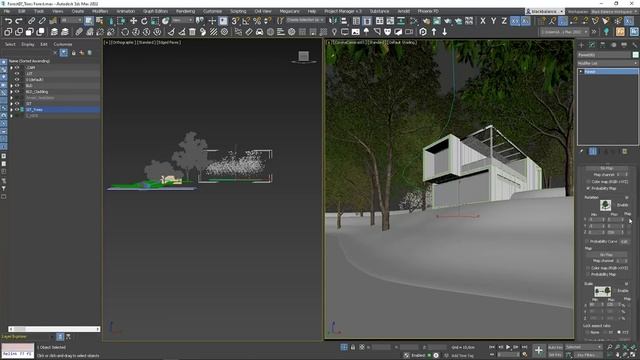Open the Create tab in command panel
This screenshot has width=640, height=360.
click(x=581, y=44)
